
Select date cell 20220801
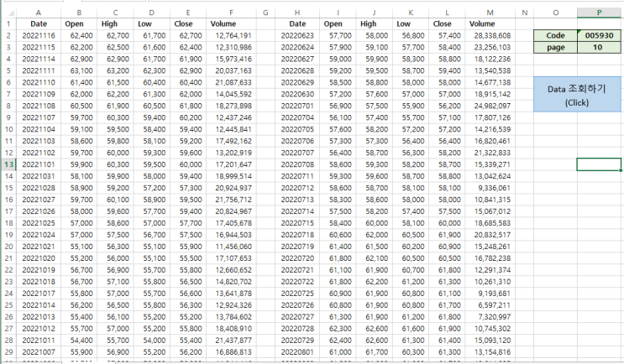(x=297, y=352)
